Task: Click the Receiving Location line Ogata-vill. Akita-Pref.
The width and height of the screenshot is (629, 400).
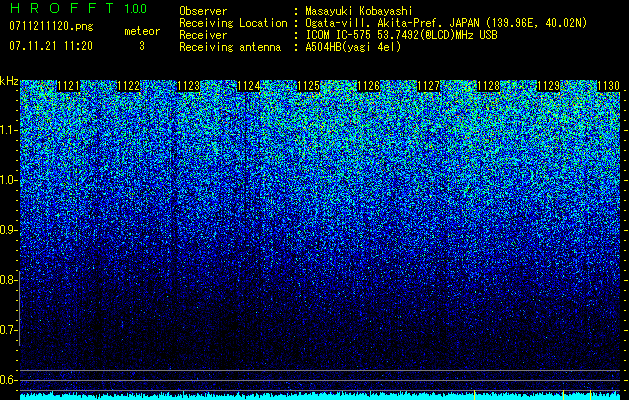Action: [446, 23]
